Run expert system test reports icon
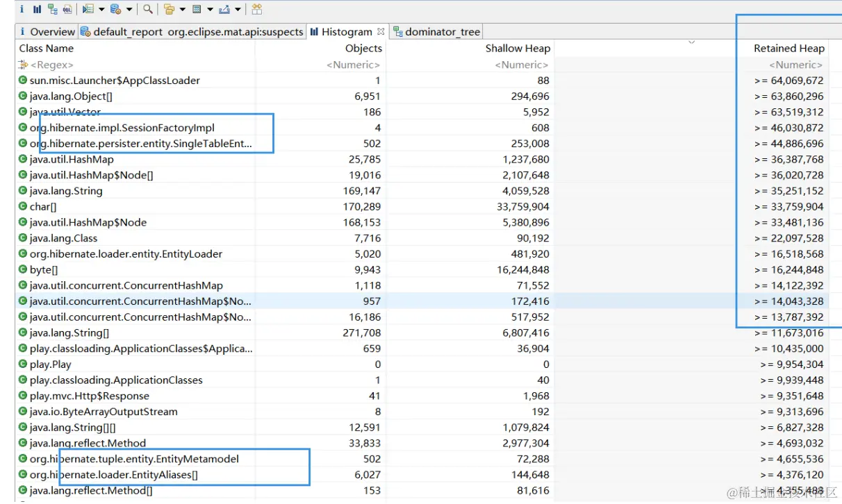 click(x=116, y=10)
